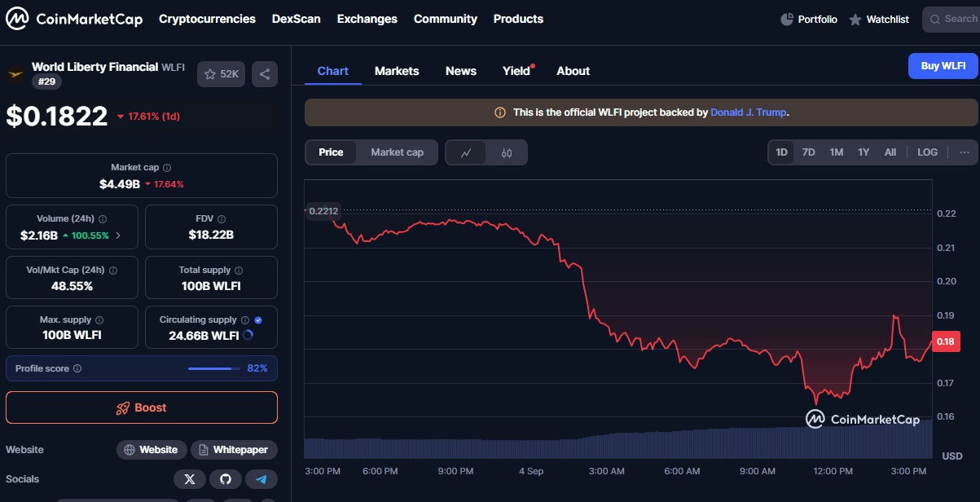Viewport: 980px width, 502px height.
Task: Click the red 0.18 current price label
Action: (x=945, y=341)
